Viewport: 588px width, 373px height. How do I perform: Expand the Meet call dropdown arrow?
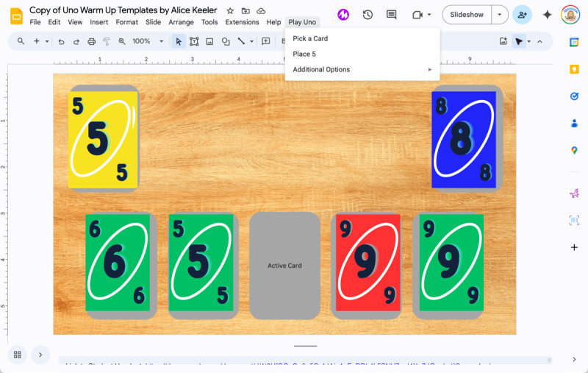[x=429, y=15]
